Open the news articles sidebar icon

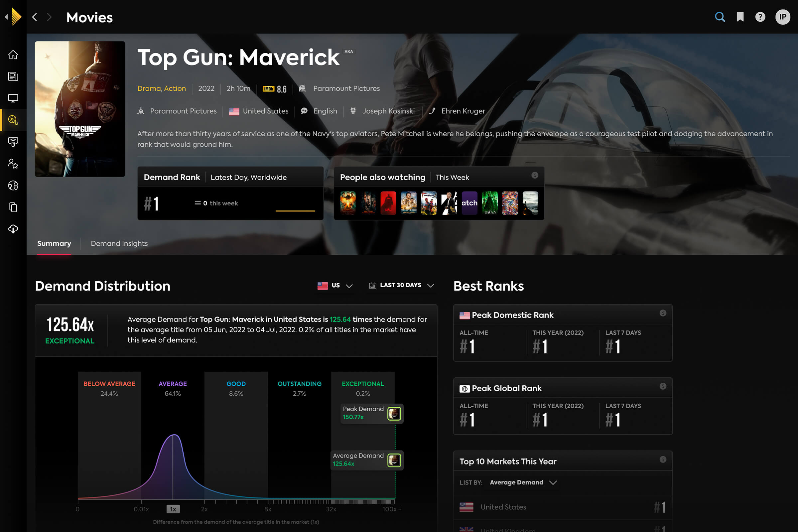coord(13,76)
